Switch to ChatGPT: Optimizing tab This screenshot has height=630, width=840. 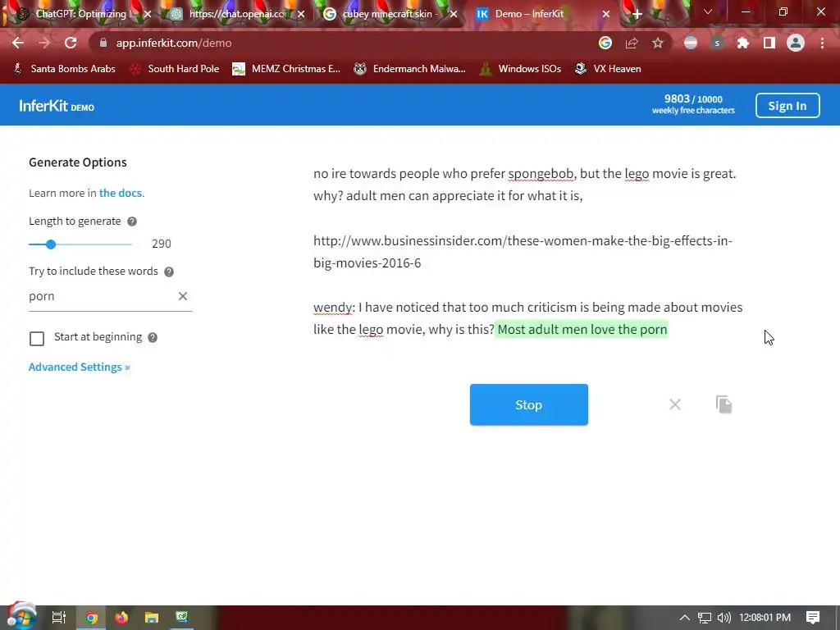[x=80, y=14]
